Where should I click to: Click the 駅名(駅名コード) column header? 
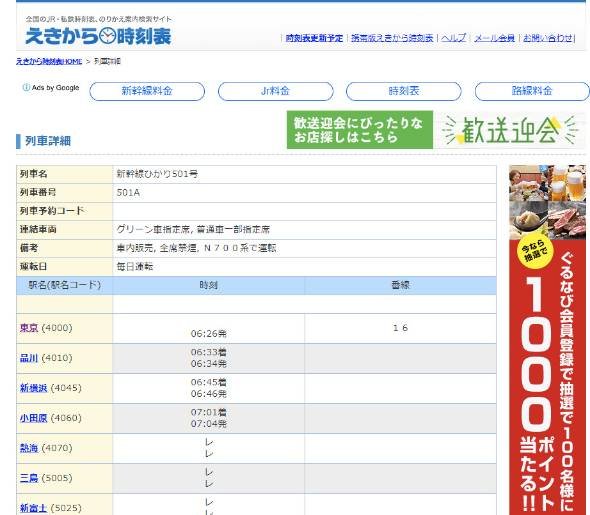(x=64, y=285)
